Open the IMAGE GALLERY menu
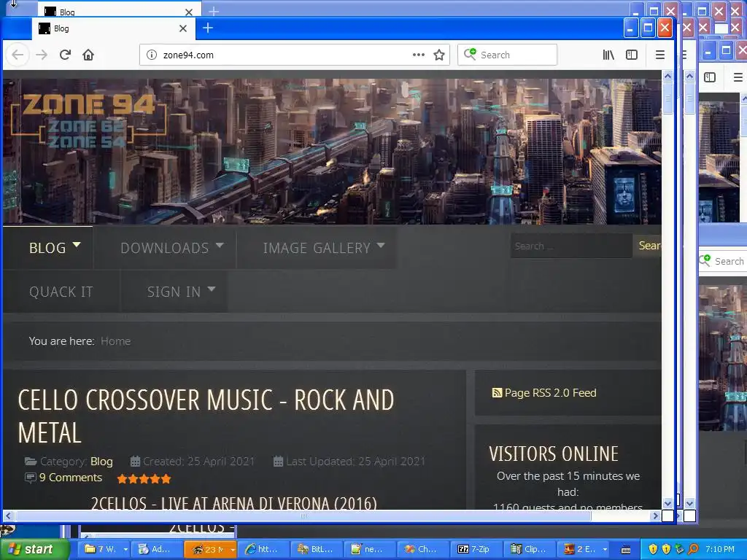 (x=317, y=248)
